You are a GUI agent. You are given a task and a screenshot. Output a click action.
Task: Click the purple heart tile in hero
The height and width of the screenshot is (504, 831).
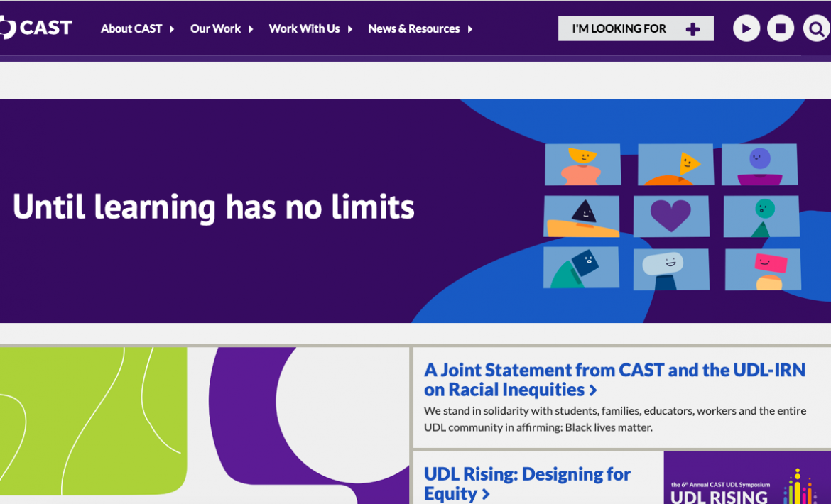671,216
